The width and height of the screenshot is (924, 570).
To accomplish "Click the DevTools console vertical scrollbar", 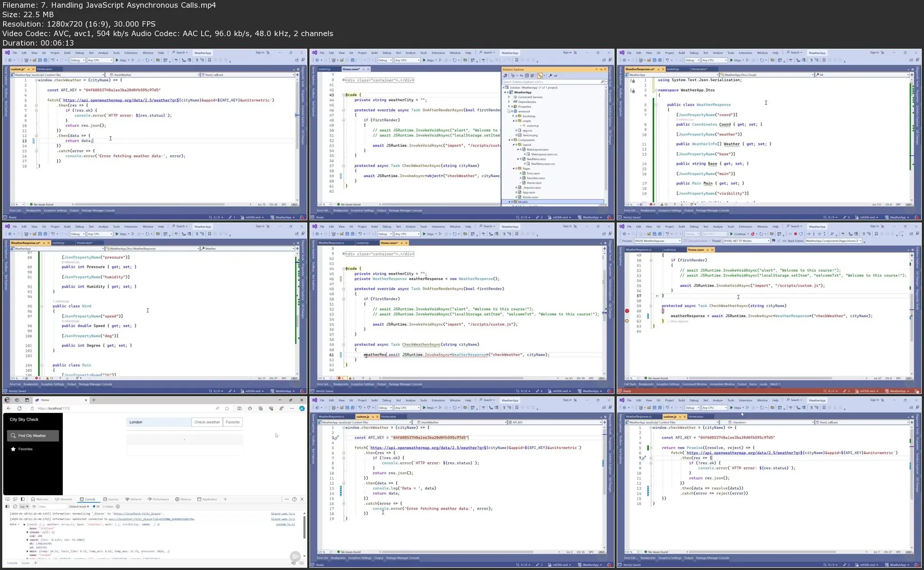I will (304, 528).
